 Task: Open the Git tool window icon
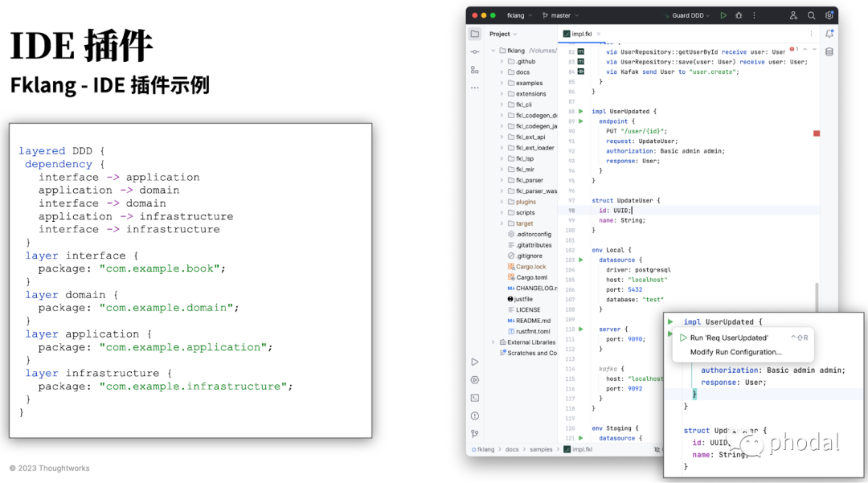pyautogui.click(x=475, y=433)
